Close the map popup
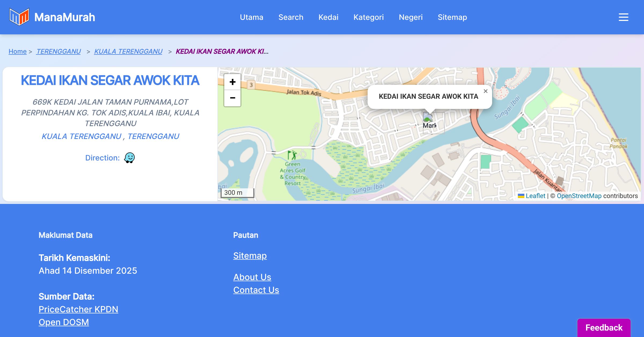Image resolution: width=644 pixels, height=337 pixels. tap(485, 91)
